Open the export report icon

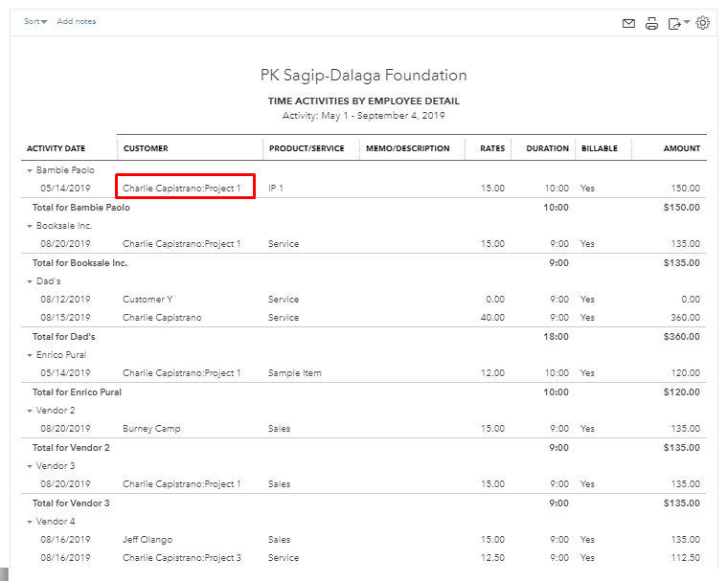tap(676, 23)
